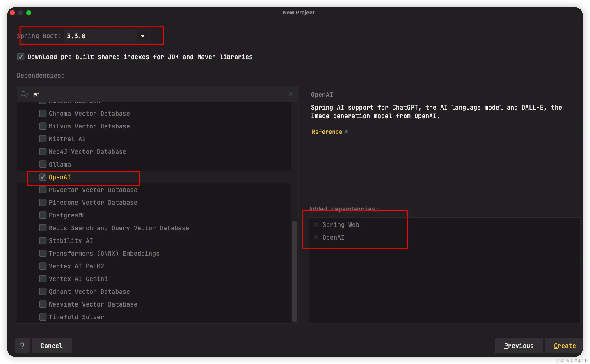The image size is (590, 364).
Task: Check Transformers (ONNX) Embeddings checkbox
Action: 43,253
